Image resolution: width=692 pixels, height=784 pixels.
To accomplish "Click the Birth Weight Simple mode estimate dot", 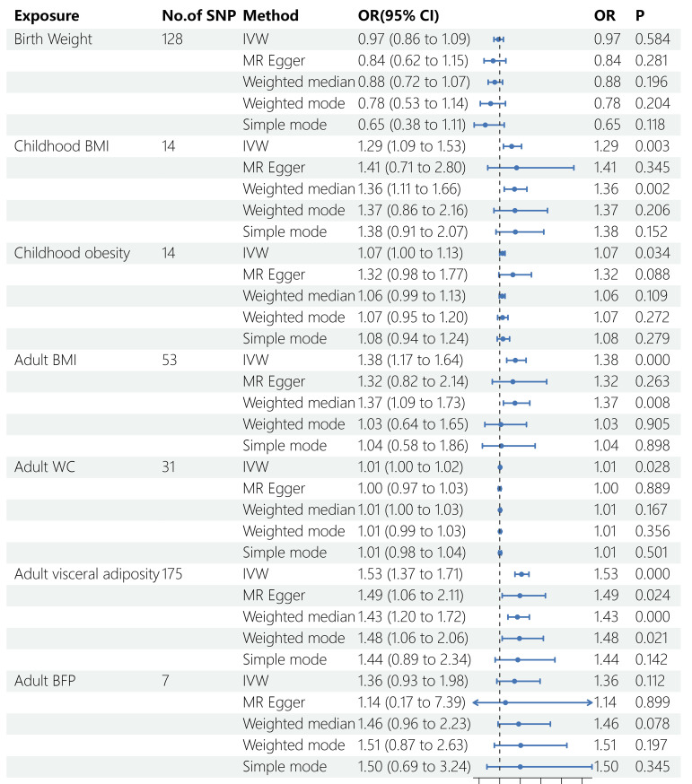I will point(485,125).
